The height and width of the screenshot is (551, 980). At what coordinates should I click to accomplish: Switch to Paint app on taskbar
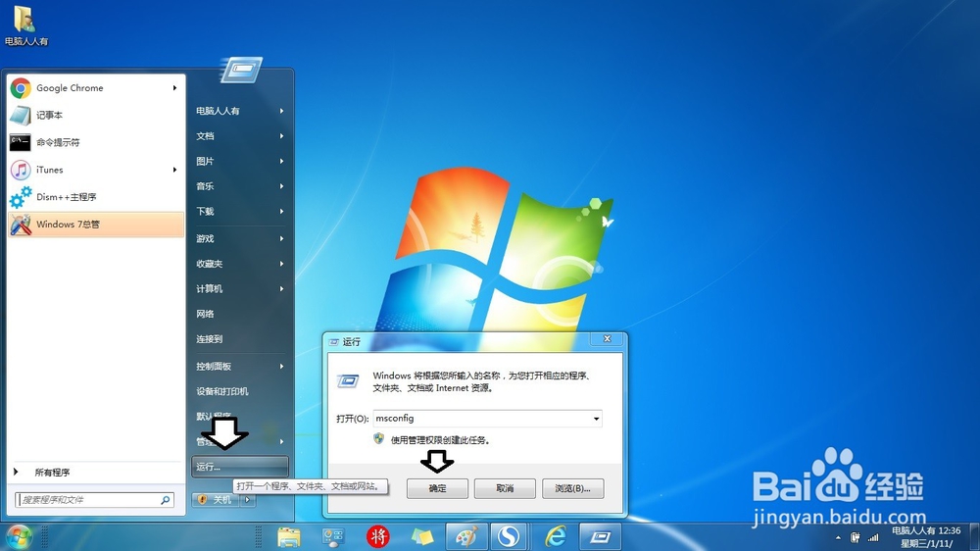coord(466,536)
